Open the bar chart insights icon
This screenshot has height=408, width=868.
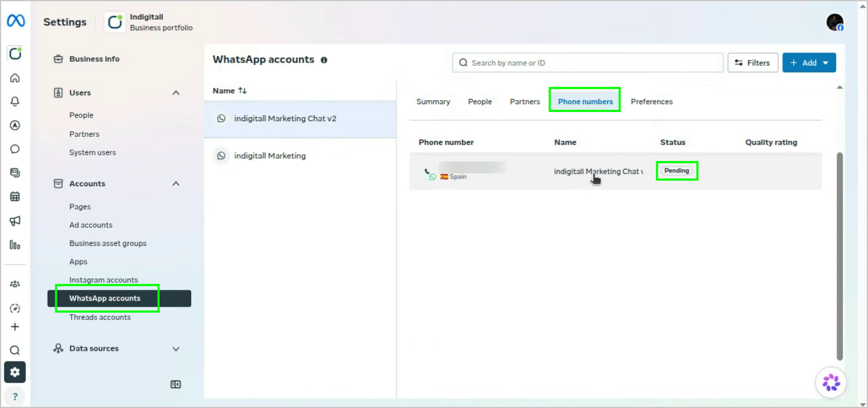(15, 245)
